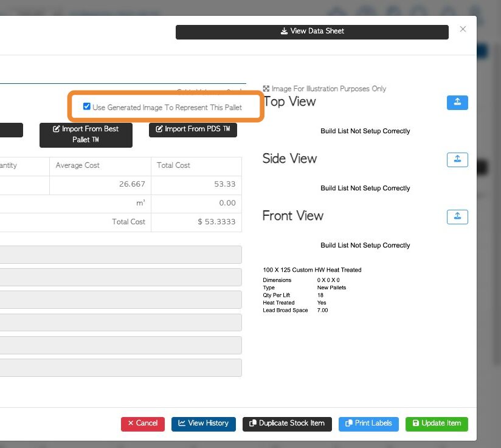This screenshot has width=501, height=448.
Task: Click the Build List Not Setup Correctly message under Front View
Action: (365, 246)
